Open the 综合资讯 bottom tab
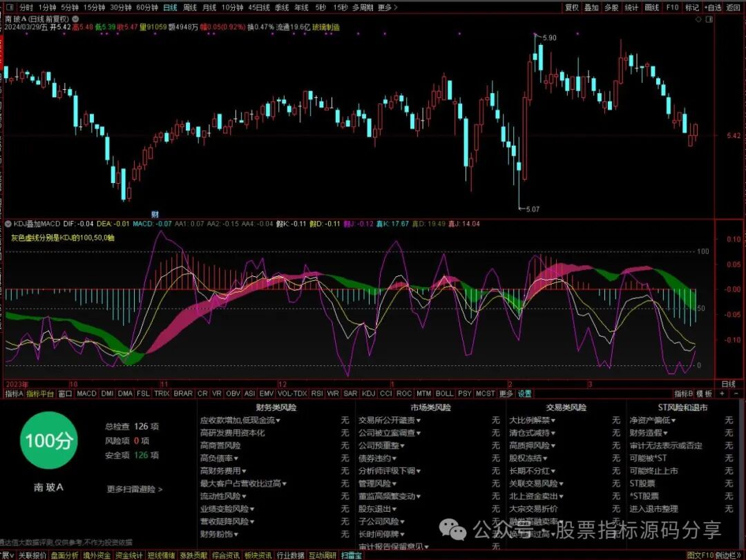This screenshot has width=746, height=560. point(225,555)
